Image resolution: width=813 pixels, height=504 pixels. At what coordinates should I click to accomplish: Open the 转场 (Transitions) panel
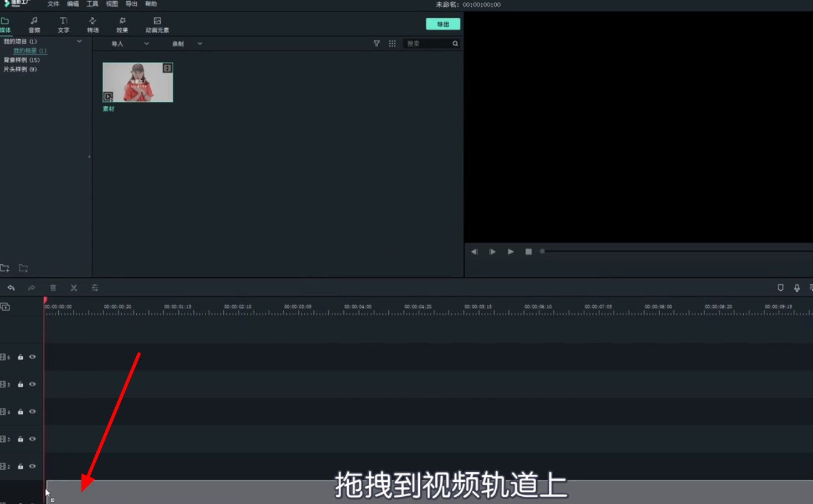92,24
